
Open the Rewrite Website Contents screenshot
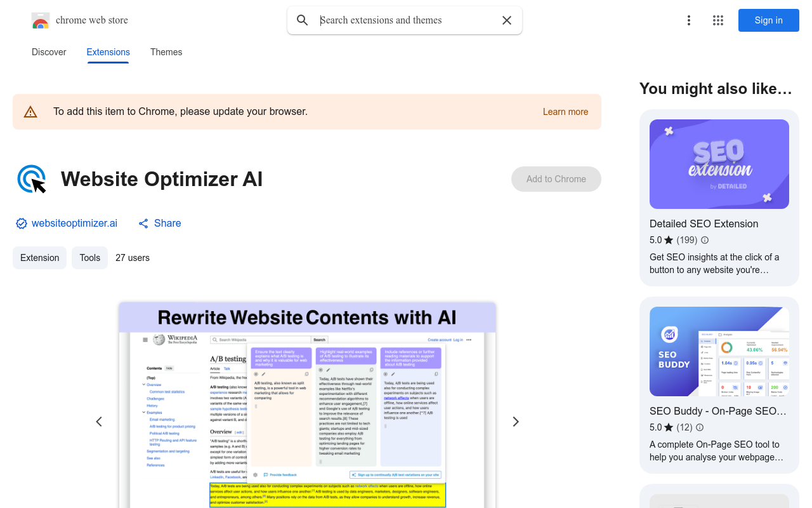tap(307, 405)
